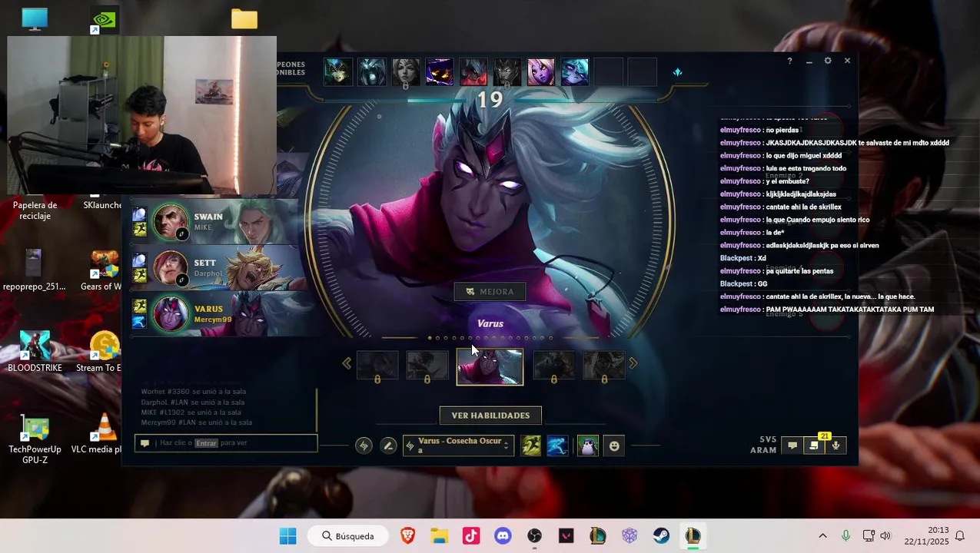Select the yellow folder on the desktop
Viewport: 980px width, 553px height.
click(x=244, y=19)
